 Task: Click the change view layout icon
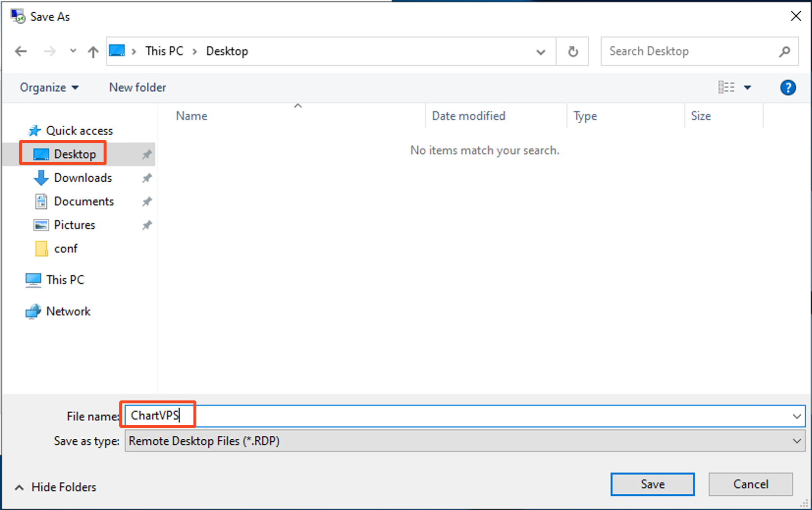(727, 87)
